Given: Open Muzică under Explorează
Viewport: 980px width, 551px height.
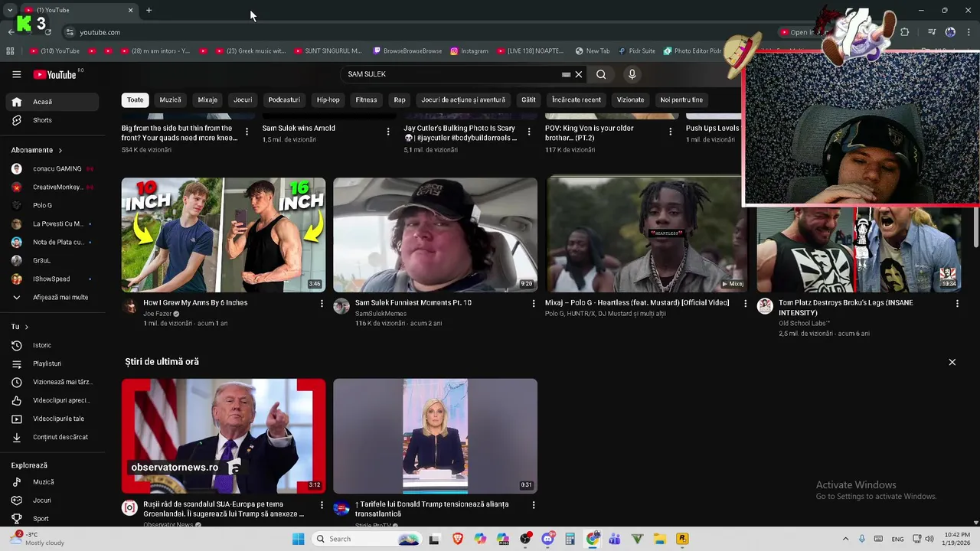Looking at the screenshot, I should point(51,482).
